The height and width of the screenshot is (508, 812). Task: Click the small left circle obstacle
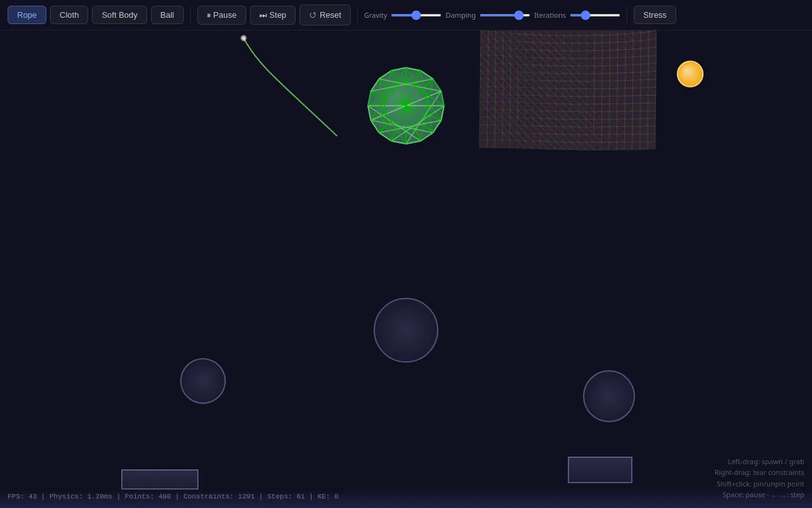click(203, 381)
